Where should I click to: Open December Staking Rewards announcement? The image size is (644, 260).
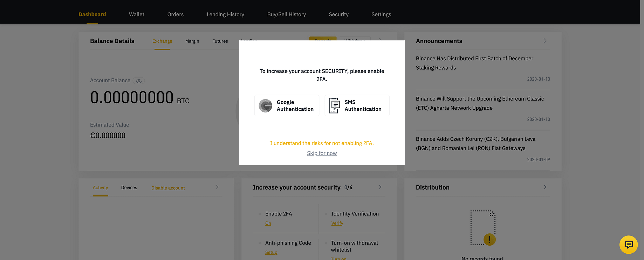474,63
